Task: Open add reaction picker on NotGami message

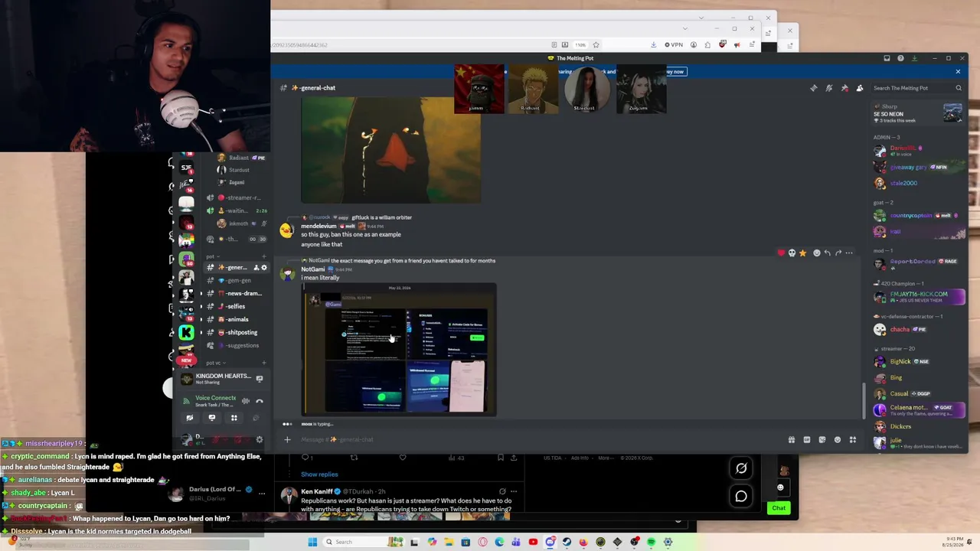Action: (816, 253)
